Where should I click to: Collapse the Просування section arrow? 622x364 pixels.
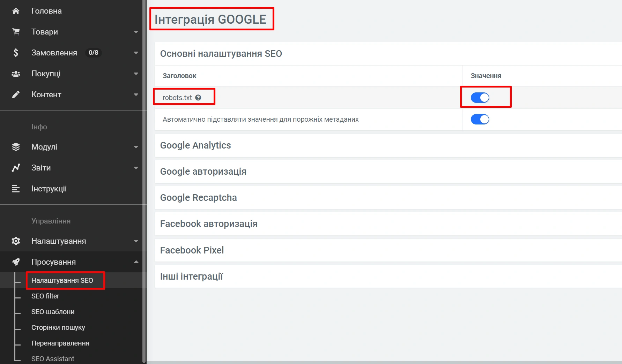(136, 262)
